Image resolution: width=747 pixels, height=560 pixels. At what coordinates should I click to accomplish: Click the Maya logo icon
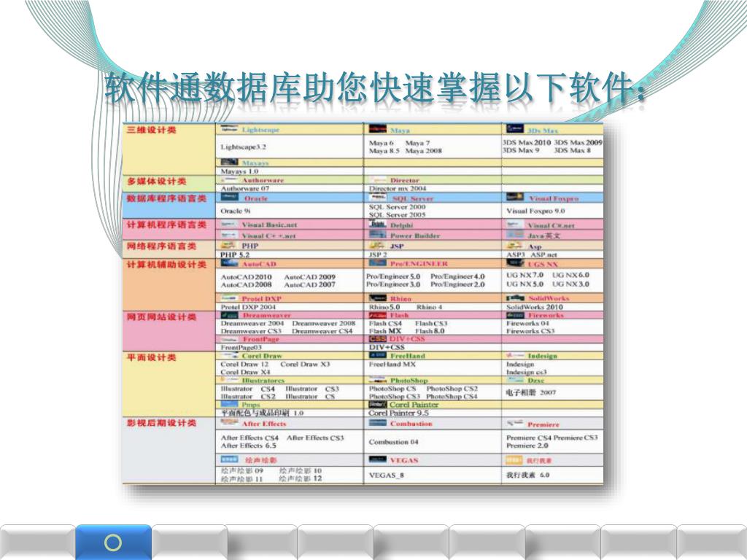[x=377, y=129]
